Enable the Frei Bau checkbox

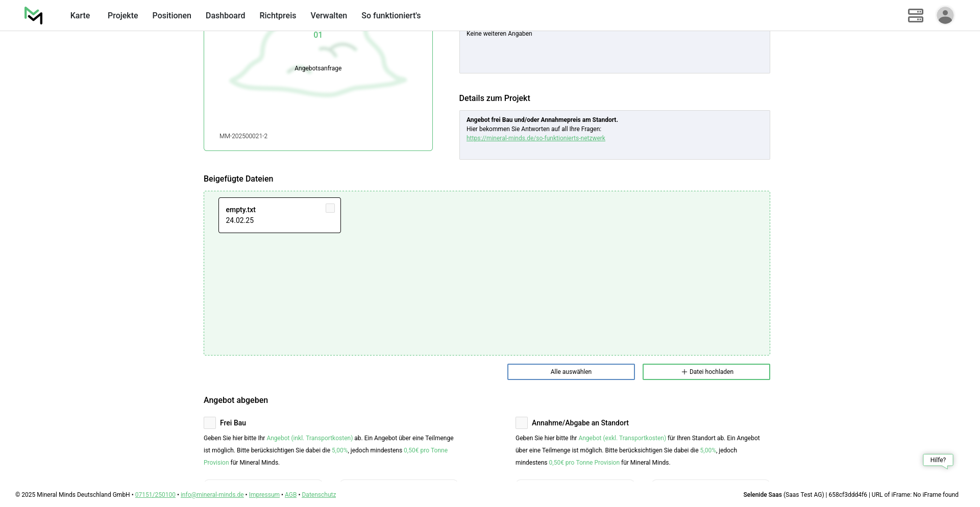[210, 423]
